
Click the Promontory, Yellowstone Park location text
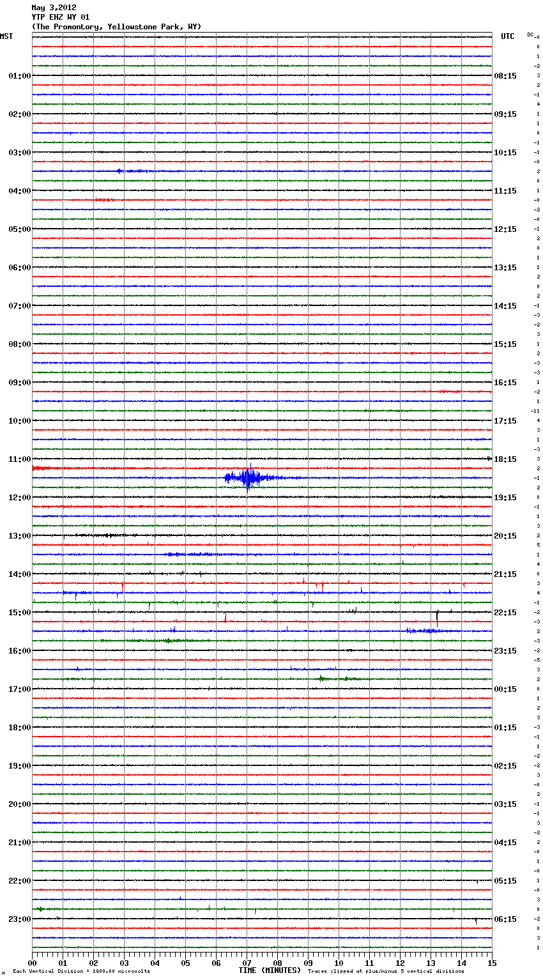coord(116,27)
